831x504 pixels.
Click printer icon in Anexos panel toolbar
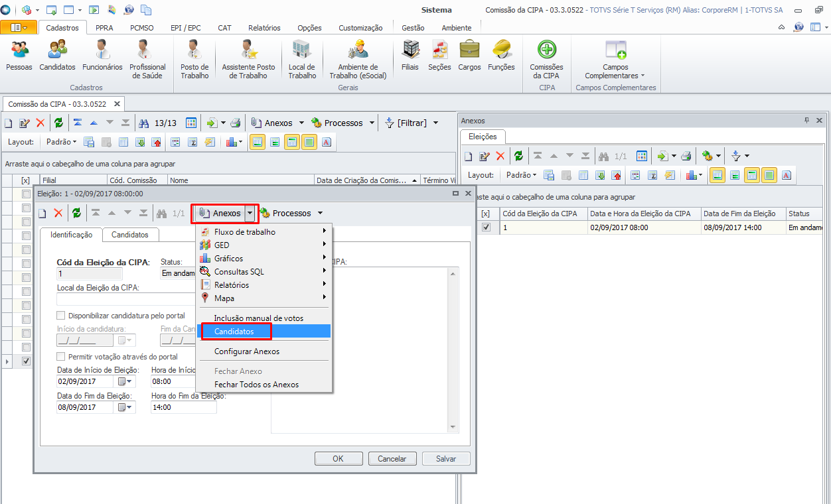686,157
